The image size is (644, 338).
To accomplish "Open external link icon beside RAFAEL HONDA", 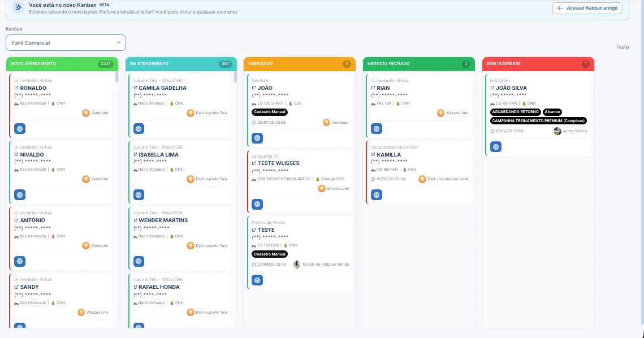I will (x=135, y=287).
